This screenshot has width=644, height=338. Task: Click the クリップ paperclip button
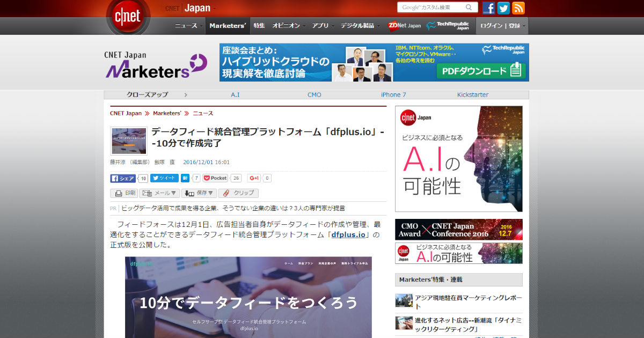point(238,193)
